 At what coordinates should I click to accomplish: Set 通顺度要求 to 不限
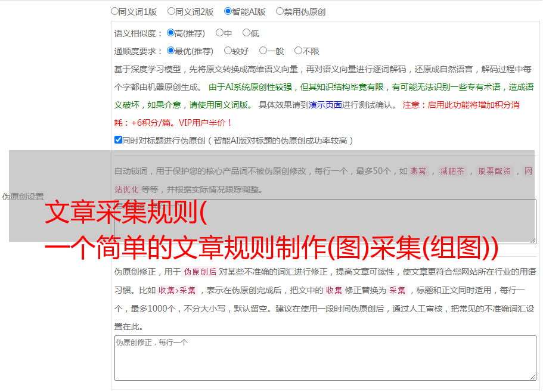coord(298,51)
